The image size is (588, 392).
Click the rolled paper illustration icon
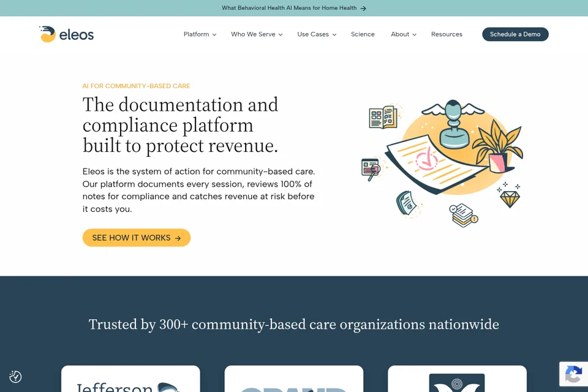coord(406,203)
